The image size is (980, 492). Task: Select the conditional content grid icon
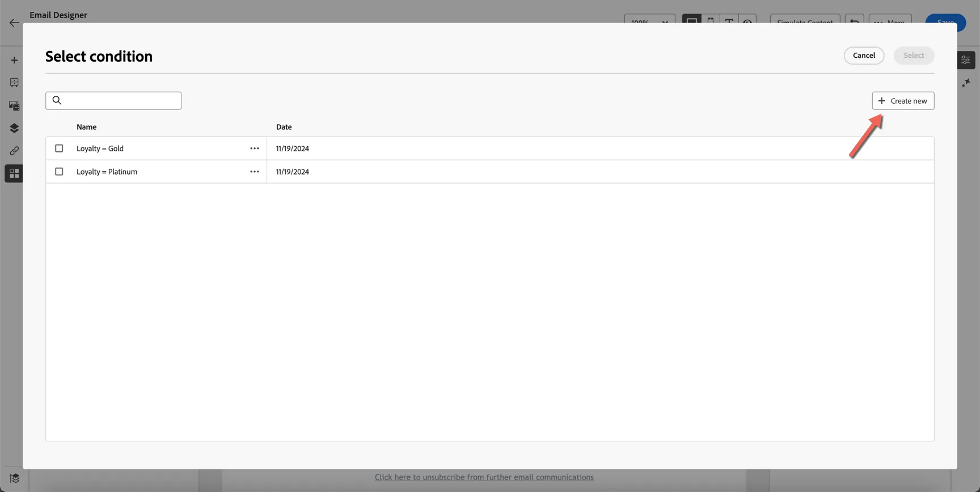[x=14, y=173]
